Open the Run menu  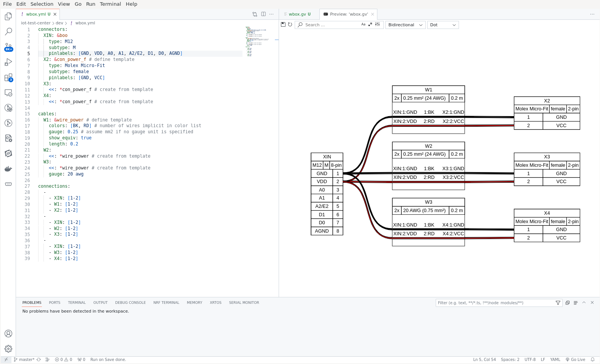[91, 4]
